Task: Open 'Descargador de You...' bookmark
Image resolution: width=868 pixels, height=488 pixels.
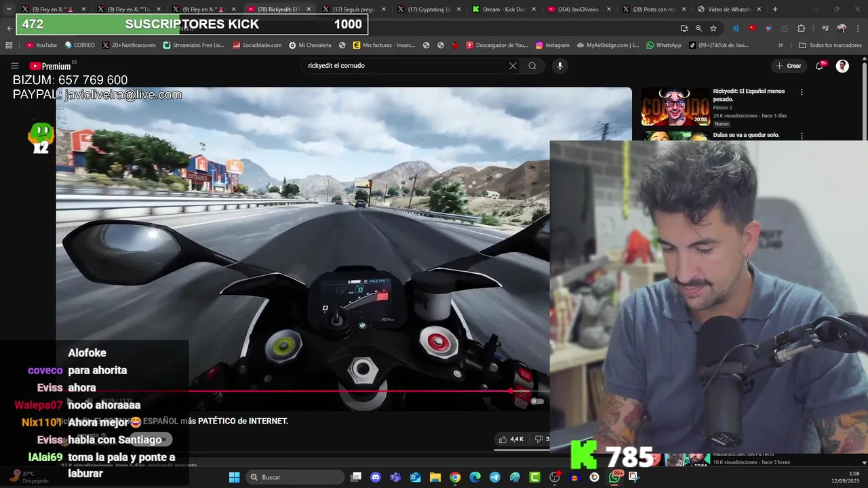Action: [x=496, y=45]
